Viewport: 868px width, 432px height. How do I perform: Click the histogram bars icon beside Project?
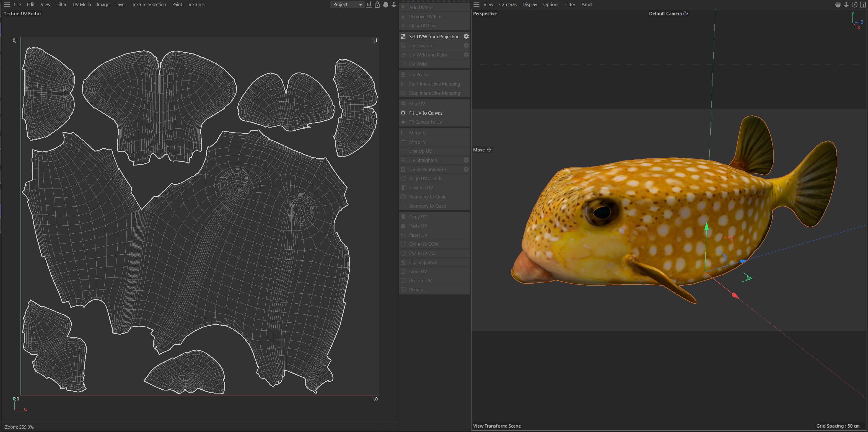[369, 4]
